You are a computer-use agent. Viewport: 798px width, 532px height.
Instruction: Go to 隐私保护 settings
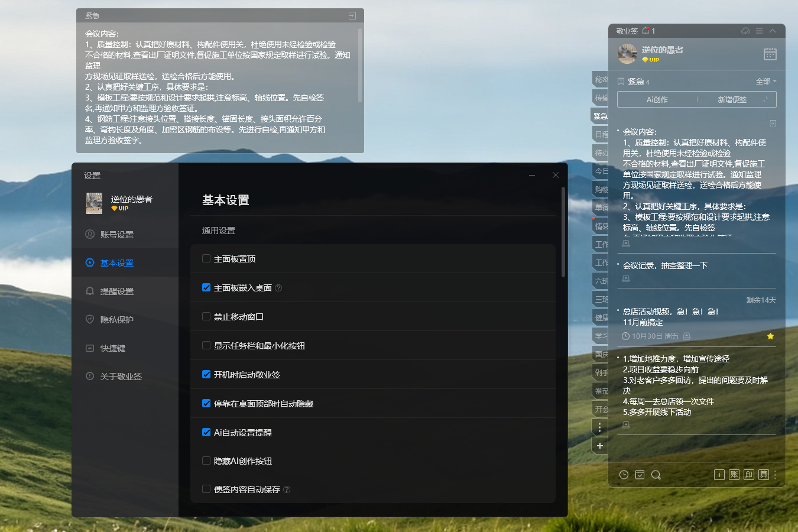[125, 320]
